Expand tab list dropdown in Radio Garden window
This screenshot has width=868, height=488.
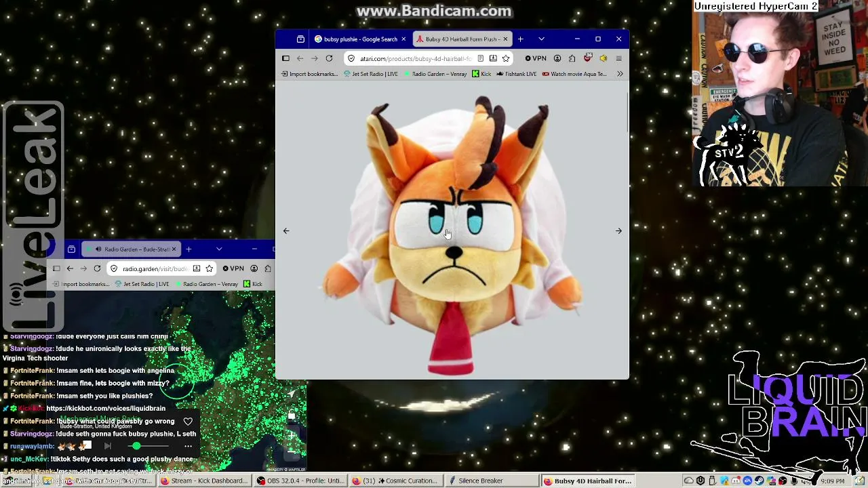218,249
